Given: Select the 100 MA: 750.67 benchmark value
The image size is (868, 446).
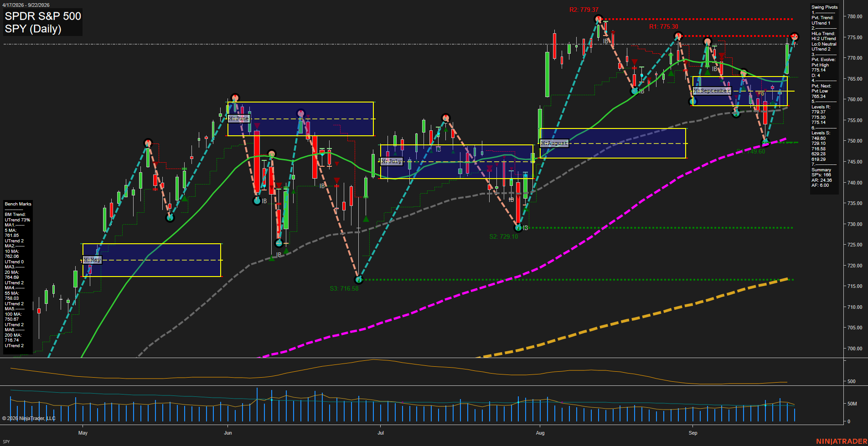Looking at the screenshot, I should (x=13, y=317).
